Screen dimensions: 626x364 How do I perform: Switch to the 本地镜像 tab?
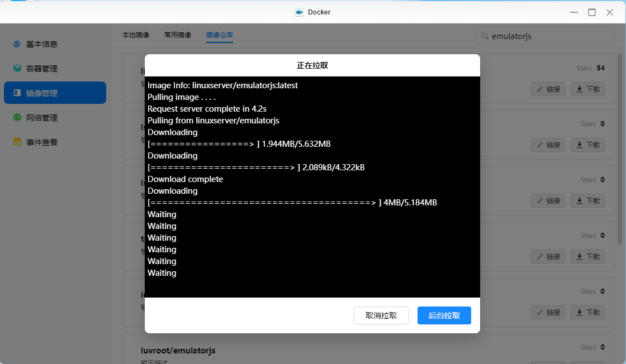[136, 35]
